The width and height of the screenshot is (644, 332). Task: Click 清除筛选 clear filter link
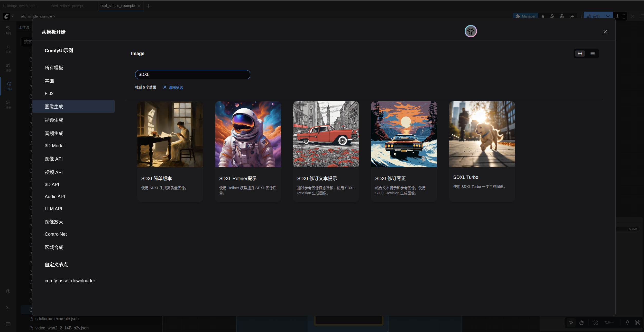(173, 88)
